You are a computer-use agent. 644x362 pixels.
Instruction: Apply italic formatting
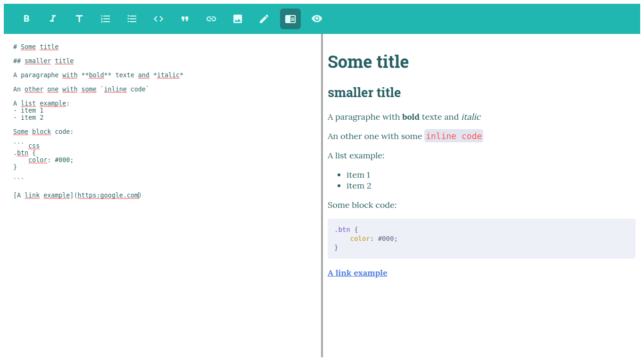click(x=53, y=19)
